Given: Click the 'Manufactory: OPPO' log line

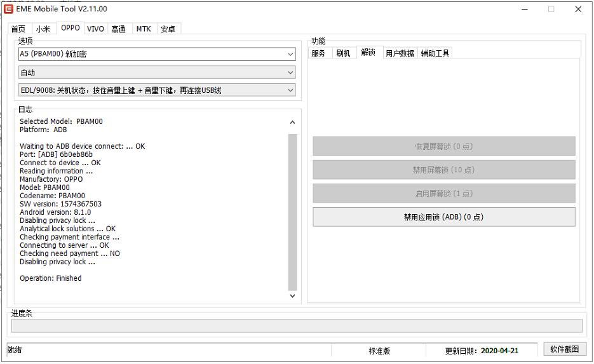Looking at the screenshot, I should coord(51,179).
